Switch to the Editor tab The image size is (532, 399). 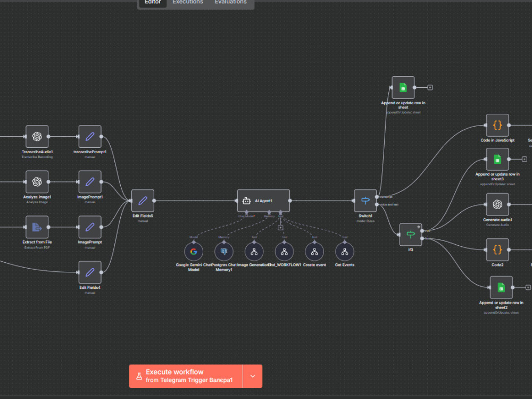[x=153, y=2]
